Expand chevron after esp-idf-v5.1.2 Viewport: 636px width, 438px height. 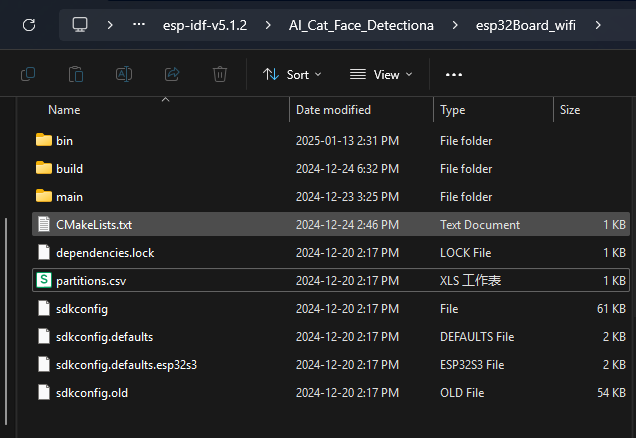268,25
